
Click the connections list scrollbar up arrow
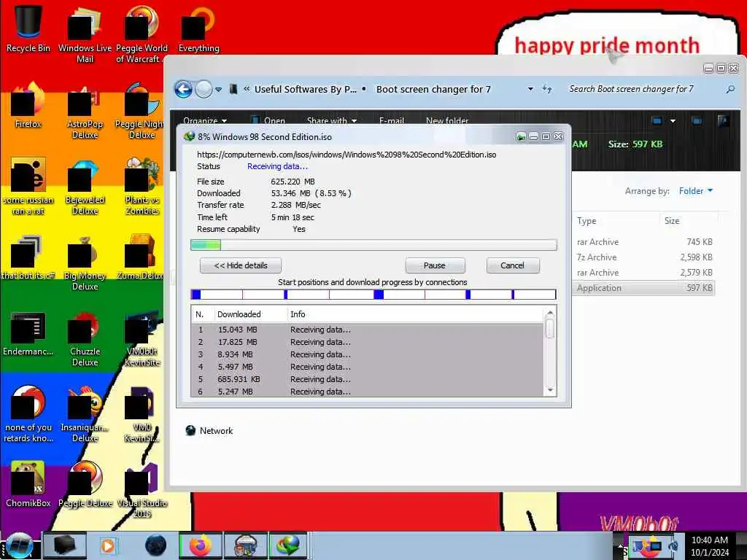click(550, 313)
